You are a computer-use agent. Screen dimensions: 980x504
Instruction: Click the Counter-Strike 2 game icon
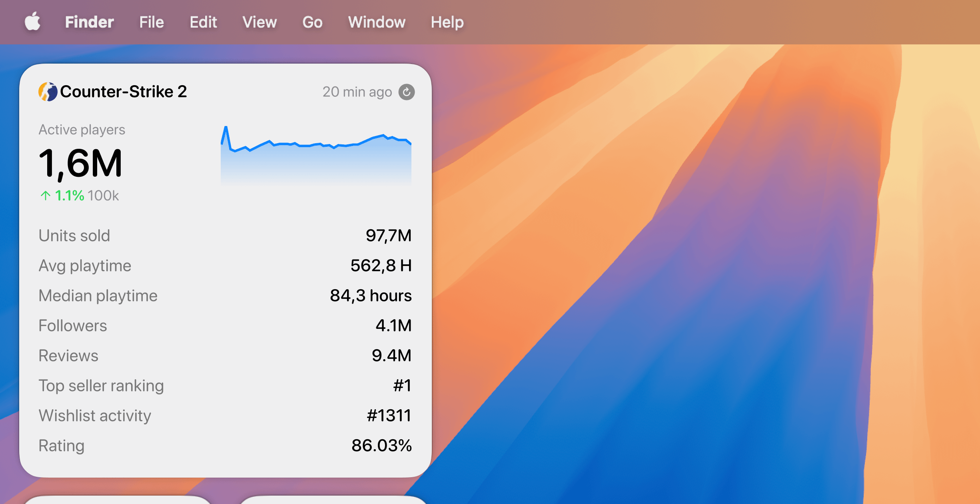pyautogui.click(x=48, y=92)
